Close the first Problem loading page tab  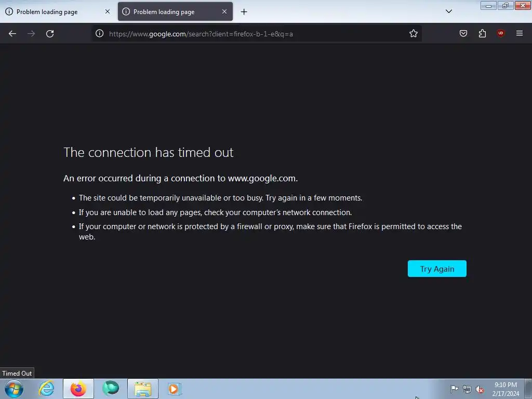[x=107, y=11]
